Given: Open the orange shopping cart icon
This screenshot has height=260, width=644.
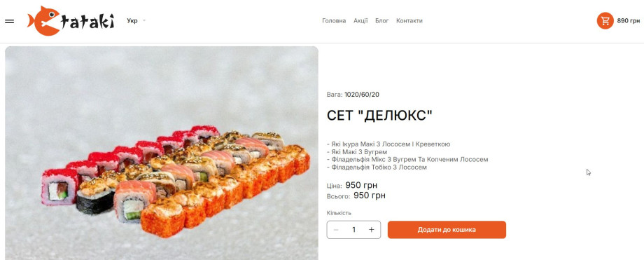Looking at the screenshot, I should [x=605, y=20].
